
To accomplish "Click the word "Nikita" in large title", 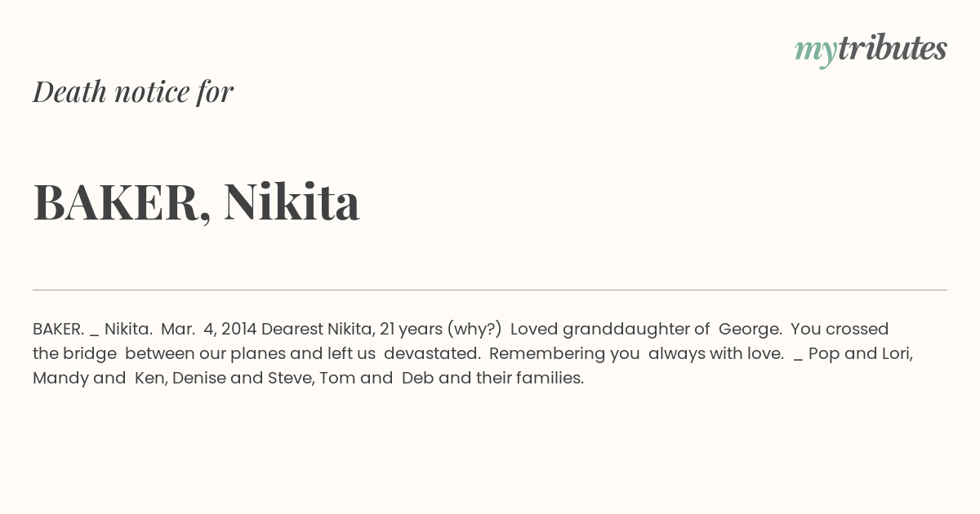I will [292, 201].
